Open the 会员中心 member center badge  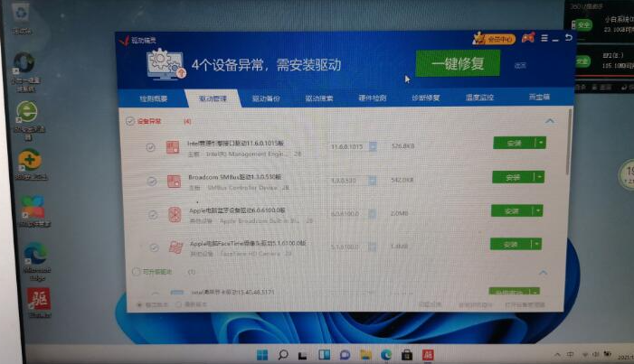[494, 39]
